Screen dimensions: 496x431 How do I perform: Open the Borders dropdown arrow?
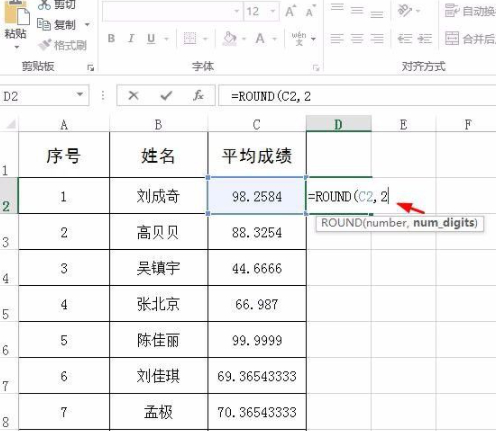(x=205, y=39)
